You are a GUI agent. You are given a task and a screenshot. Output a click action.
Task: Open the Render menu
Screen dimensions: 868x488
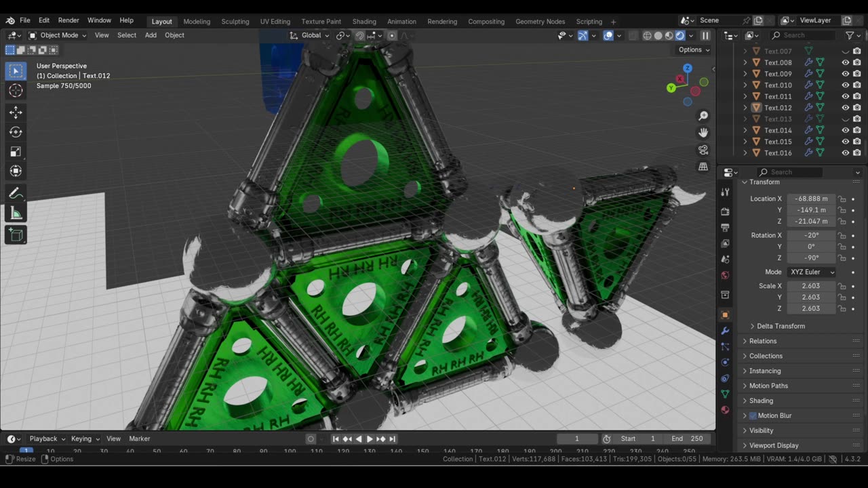click(68, 20)
